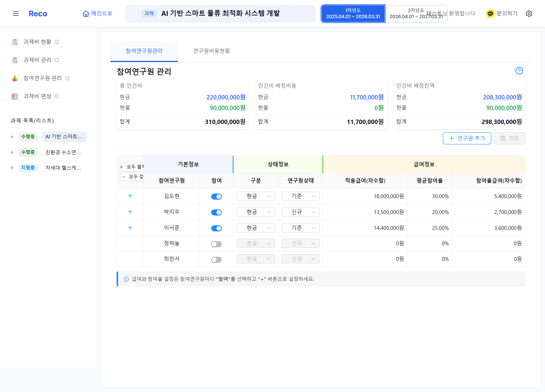Screen dimensions: 545x392
Task: Expand the row for 이서준
Action: tap(130, 228)
